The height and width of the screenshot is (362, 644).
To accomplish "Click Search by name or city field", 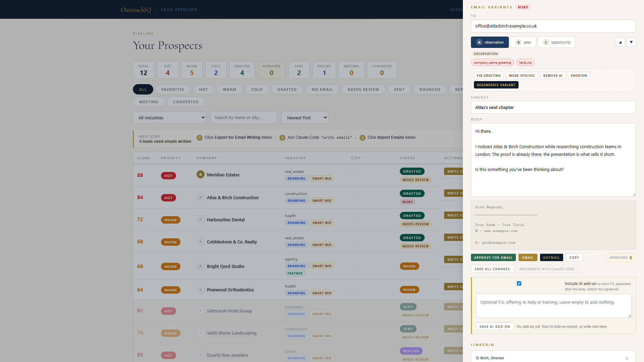I will click(x=244, y=118).
